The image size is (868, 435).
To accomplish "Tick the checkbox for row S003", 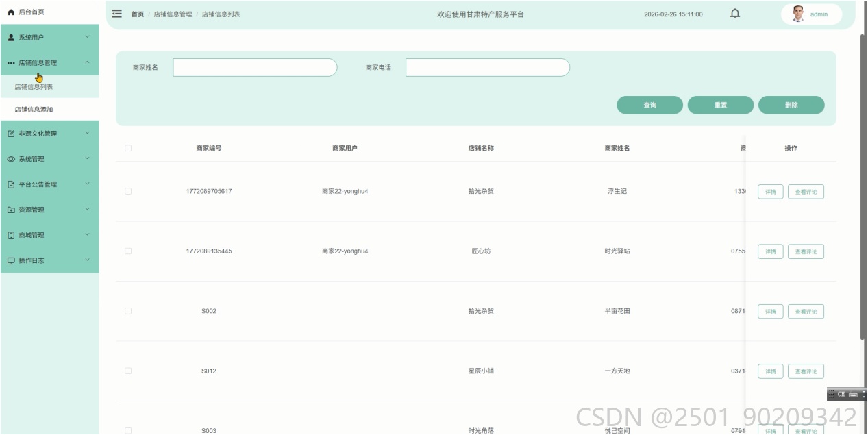I will pos(128,430).
